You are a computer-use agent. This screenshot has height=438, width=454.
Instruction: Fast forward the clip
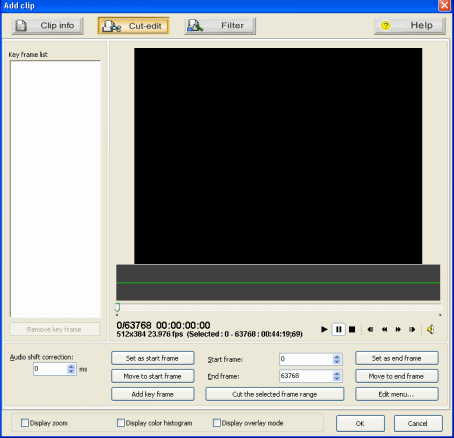click(x=398, y=329)
